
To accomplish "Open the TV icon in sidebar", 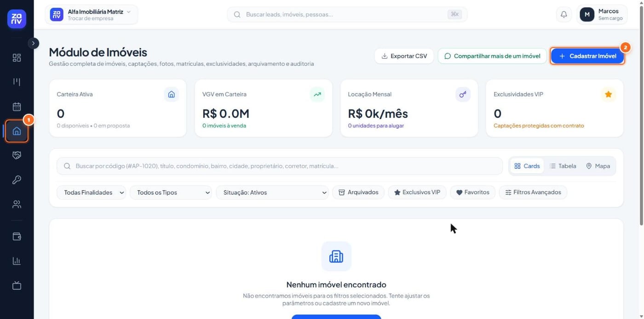I will pyautogui.click(x=17, y=285).
